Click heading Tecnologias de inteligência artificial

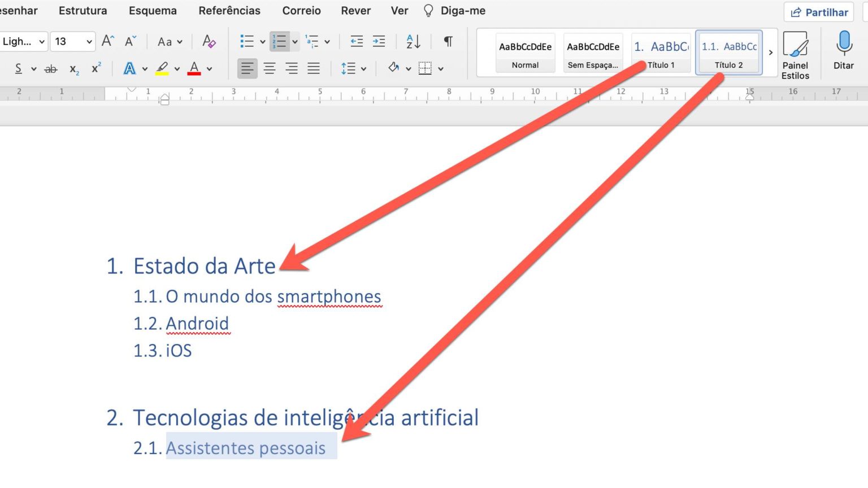306,418
